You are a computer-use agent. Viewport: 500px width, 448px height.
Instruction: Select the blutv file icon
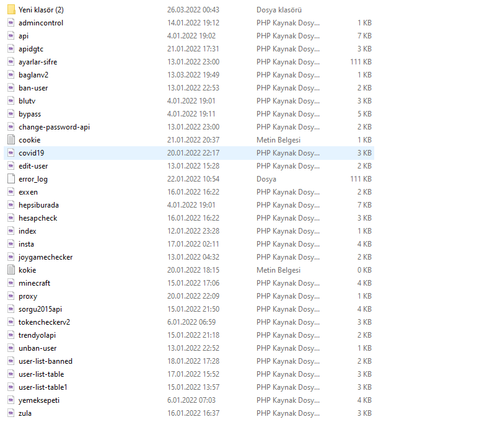tap(11, 101)
